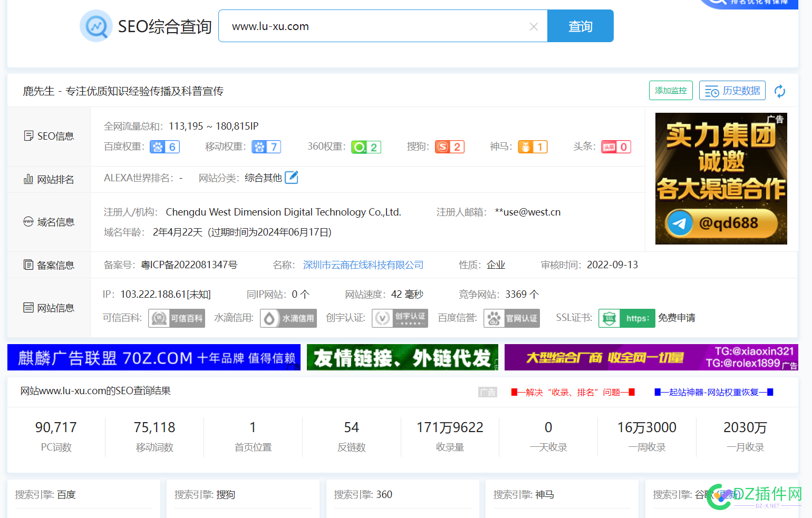This screenshot has height=518, width=812.
Task: Click the 可信百科 certification badge
Action: pos(177,318)
